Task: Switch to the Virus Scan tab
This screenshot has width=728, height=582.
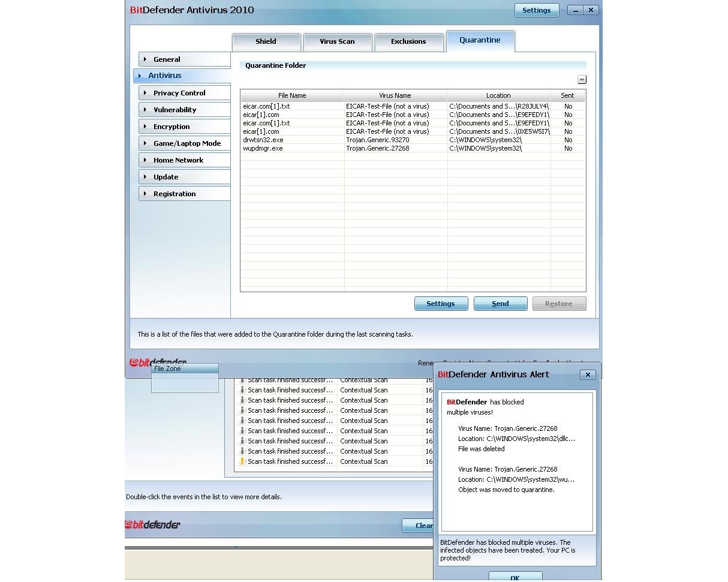Action: [x=337, y=42]
